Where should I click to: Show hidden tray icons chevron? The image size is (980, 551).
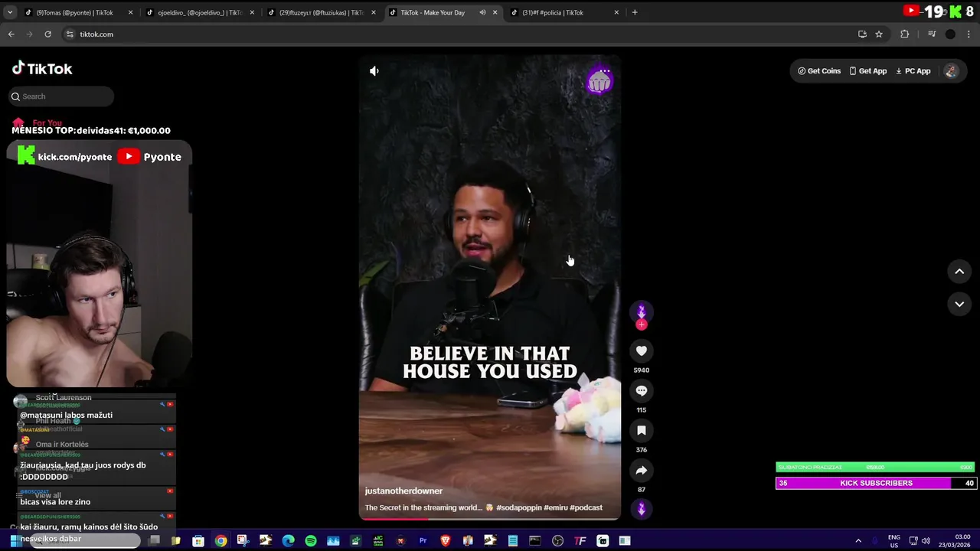tap(858, 541)
